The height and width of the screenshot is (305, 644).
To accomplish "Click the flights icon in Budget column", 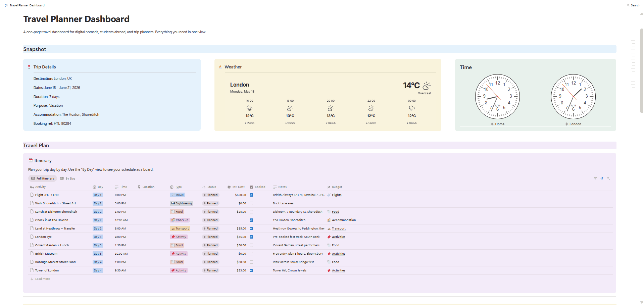I will pyautogui.click(x=329, y=195).
